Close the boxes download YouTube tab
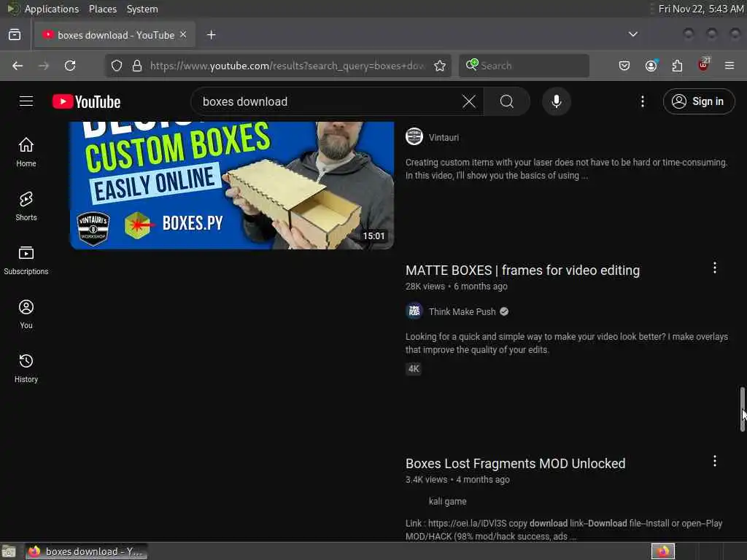This screenshot has height=560, width=747. coord(183,35)
